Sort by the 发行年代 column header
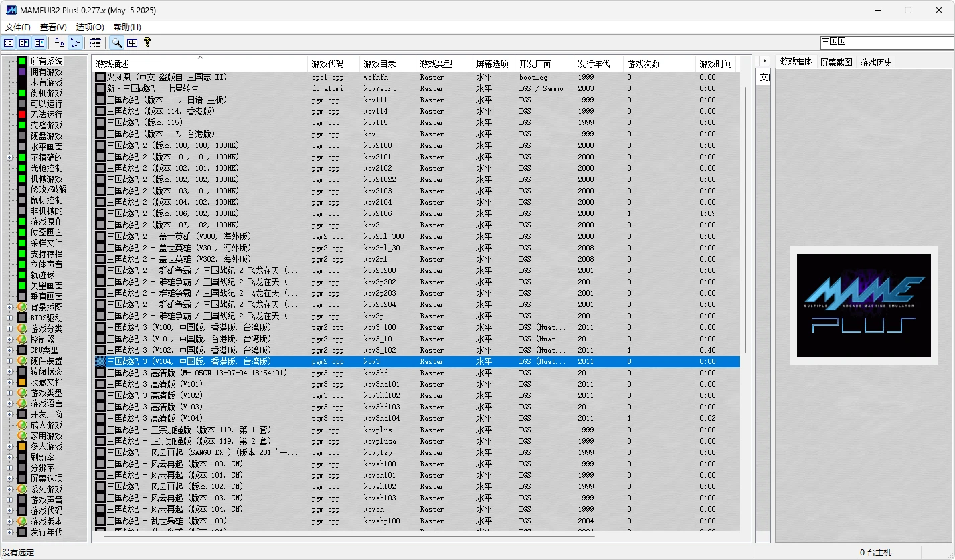This screenshot has width=955, height=560. (594, 64)
